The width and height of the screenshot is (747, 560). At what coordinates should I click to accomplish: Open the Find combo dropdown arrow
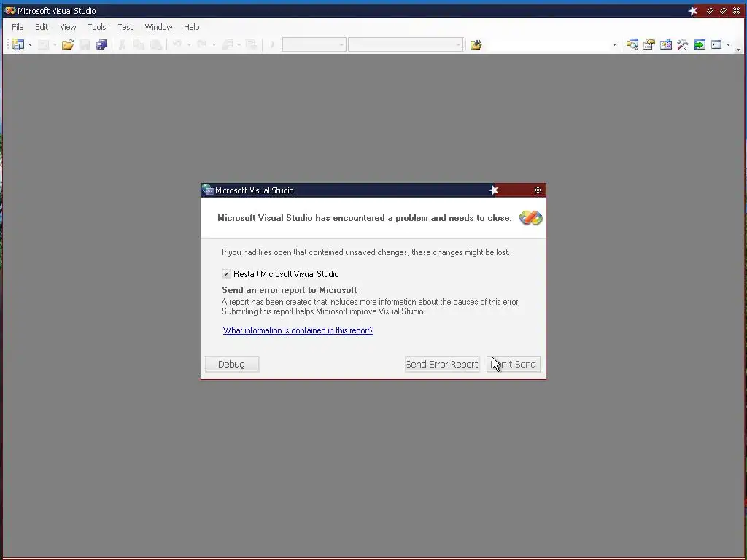(x=614, y=44)
